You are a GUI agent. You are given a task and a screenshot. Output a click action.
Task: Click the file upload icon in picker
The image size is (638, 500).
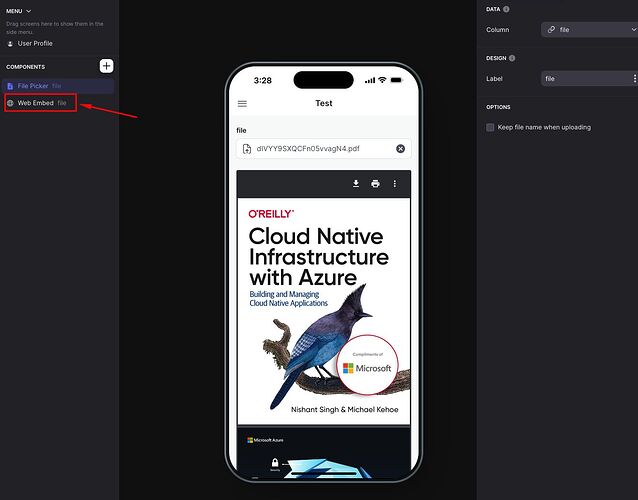tap(247, 148)
